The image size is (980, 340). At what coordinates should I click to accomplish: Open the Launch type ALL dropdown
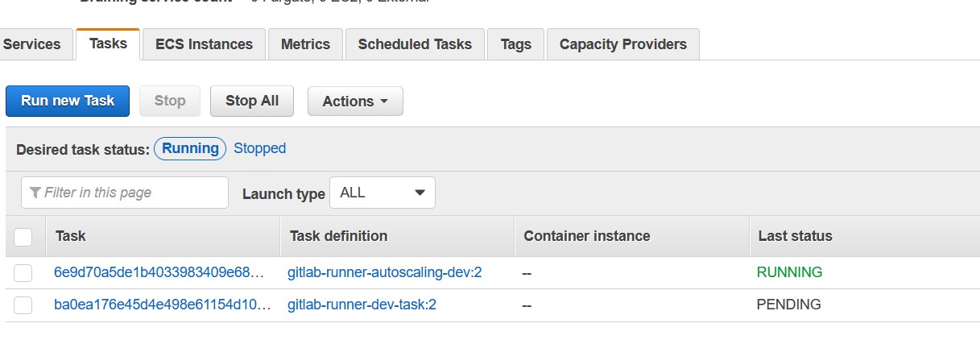click(382, 193)
